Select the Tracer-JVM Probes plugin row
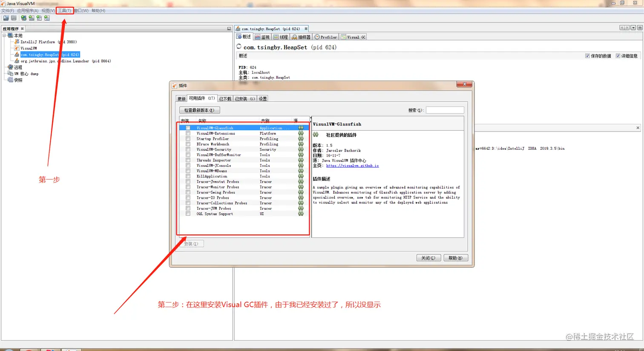 (x=244, y=208)
